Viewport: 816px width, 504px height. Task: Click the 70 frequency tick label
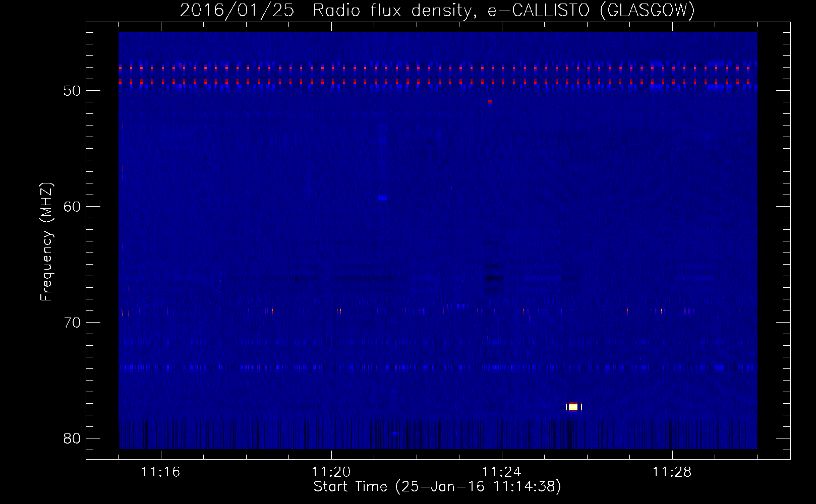coord(72,323)
